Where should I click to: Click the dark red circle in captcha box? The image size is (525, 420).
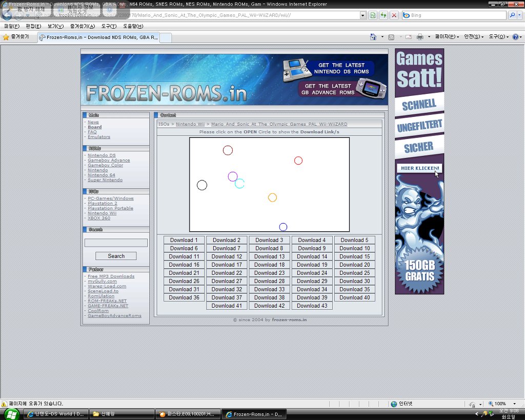(228, 150)
